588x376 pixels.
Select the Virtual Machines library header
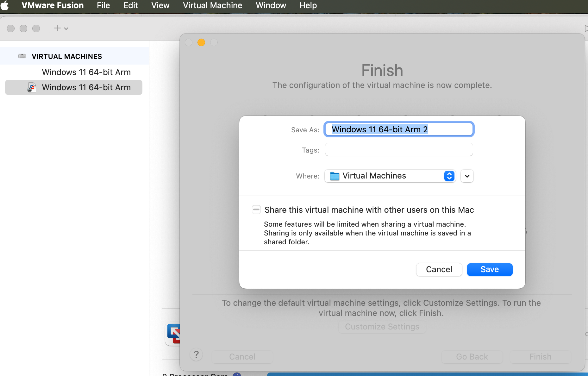(74, 56)
